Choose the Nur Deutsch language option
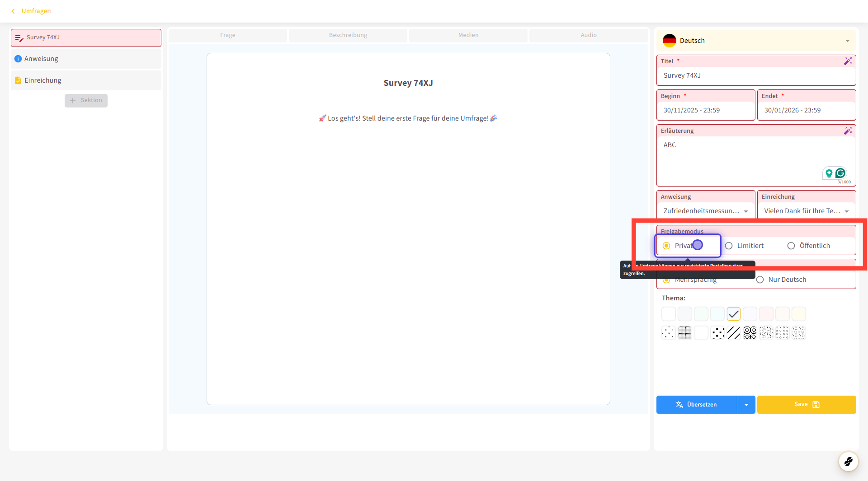 (x=760, y=280)
